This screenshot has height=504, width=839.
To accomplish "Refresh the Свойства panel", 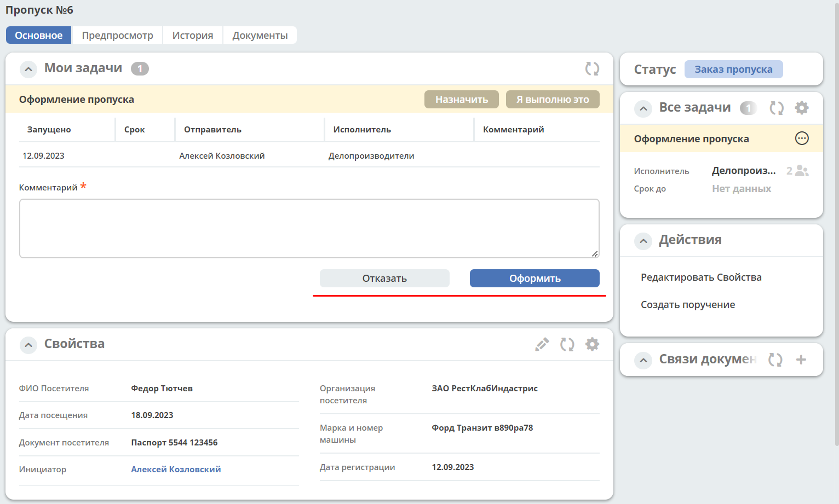I will (567, 344).
